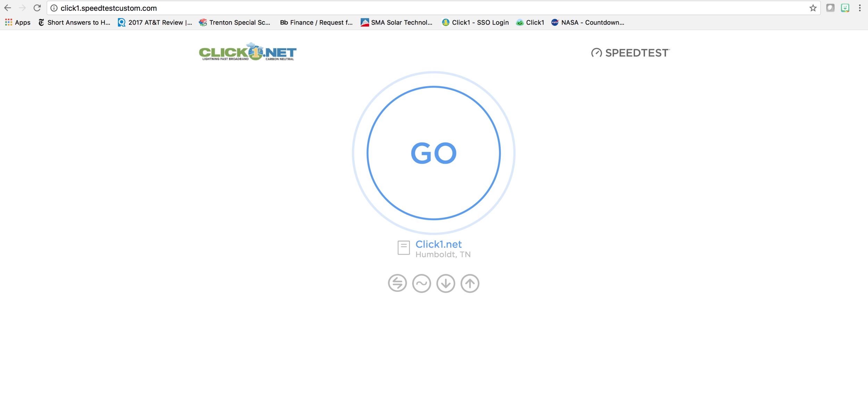Open NASA - Countdown... bookmark
Image resolution: width=868 pixels, height=416 pixels.
588,23
